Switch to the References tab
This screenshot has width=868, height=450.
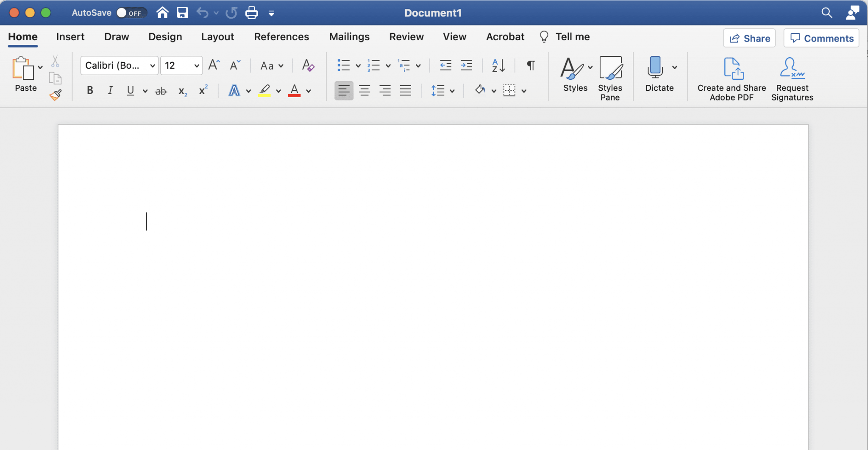[281, 37]
